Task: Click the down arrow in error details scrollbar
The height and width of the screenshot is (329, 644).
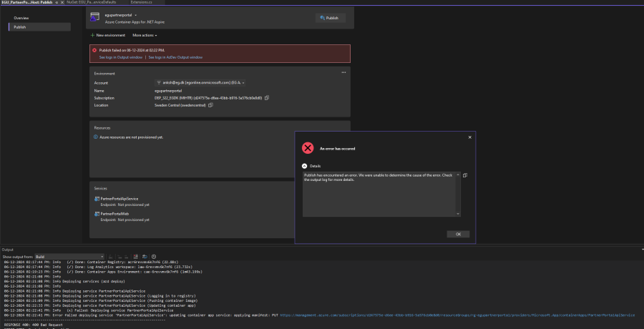Action: pyautogui.click(x=458, y=214)
